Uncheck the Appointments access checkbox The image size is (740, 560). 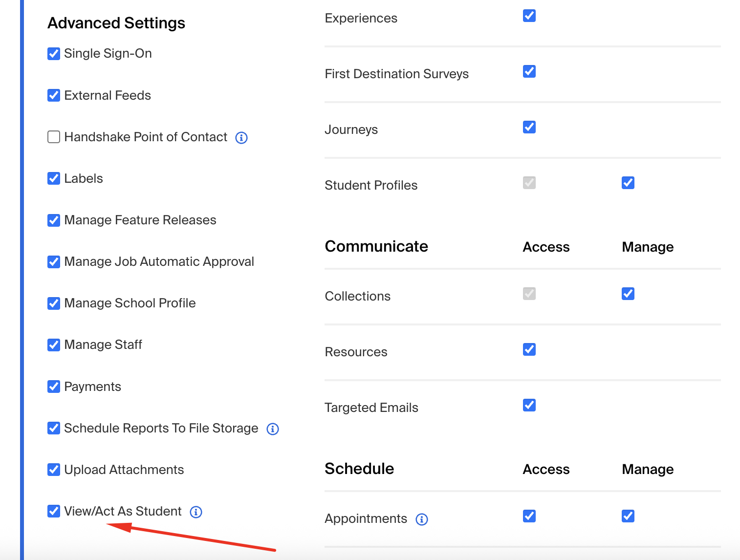click(x=529, y=516)
